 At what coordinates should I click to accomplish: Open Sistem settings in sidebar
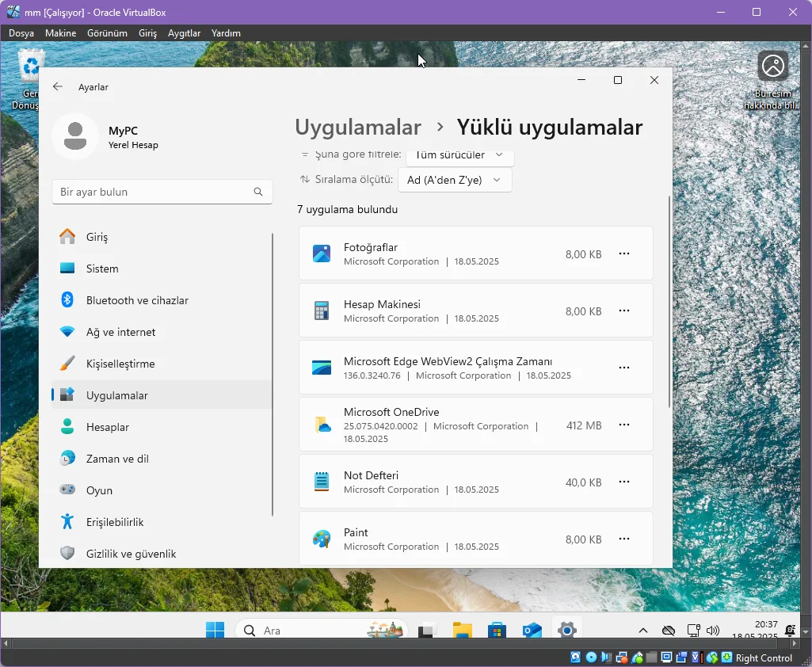(162, 269)
